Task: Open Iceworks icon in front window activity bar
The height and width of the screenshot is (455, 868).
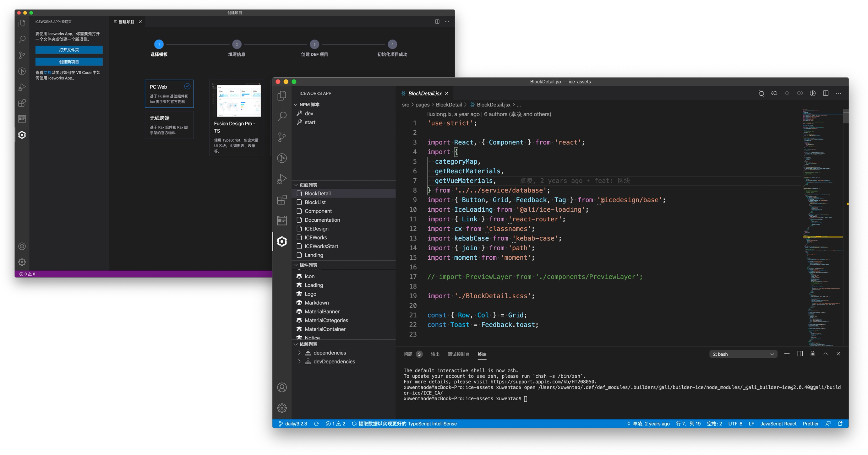Action: [x=282, y=241]
